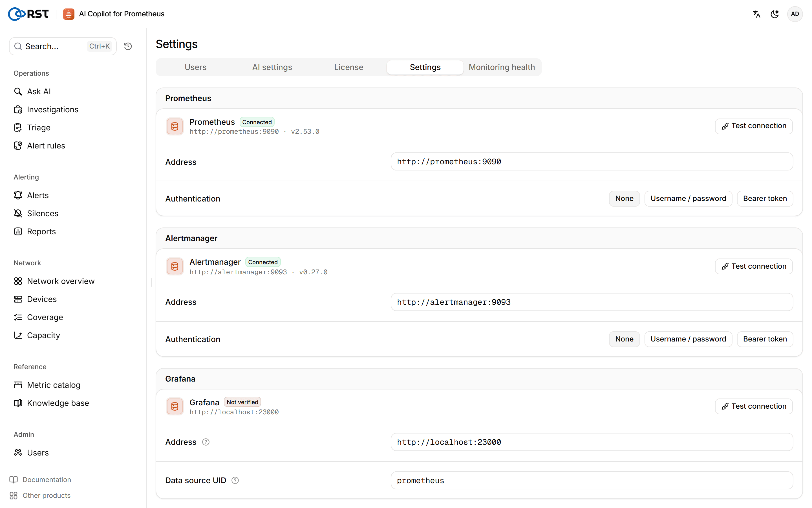
Task: Select None authentication for Prometheus
Action: [x=624, y=199]
